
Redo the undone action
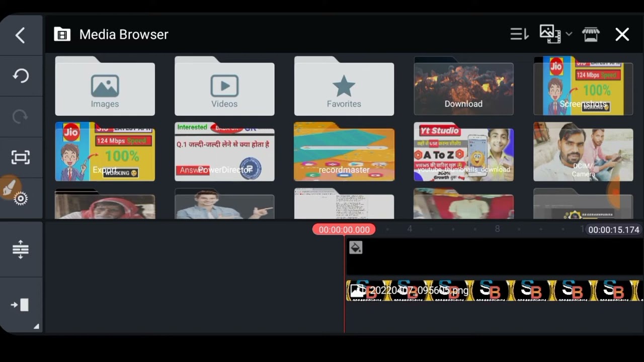pyautogui.click(x=20, y=117)
